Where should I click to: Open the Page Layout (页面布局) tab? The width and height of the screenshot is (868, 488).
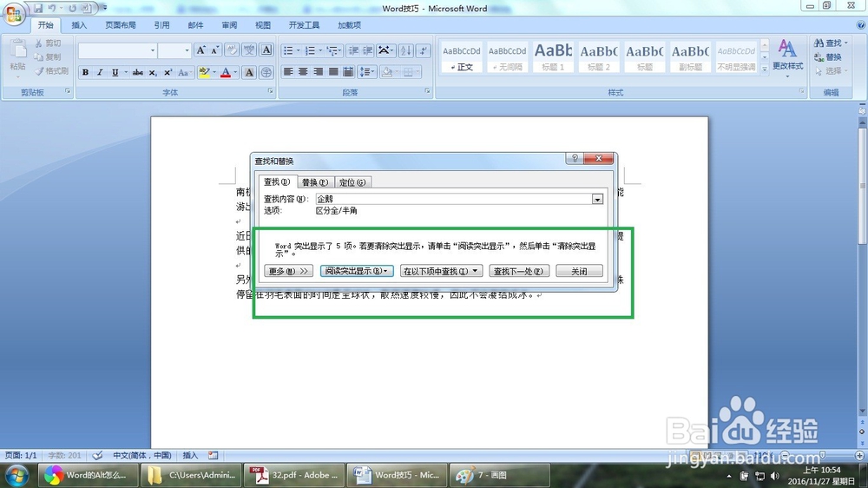click(121, 25)
